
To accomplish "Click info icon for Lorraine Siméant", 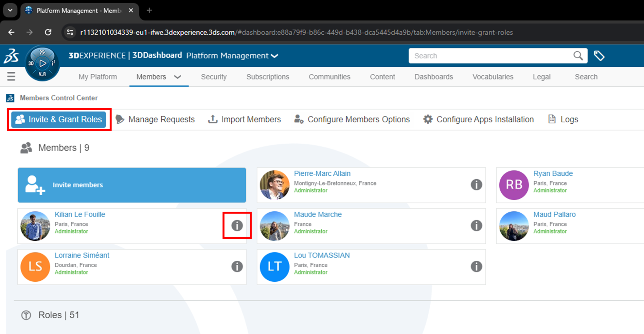I will [237, 267].
